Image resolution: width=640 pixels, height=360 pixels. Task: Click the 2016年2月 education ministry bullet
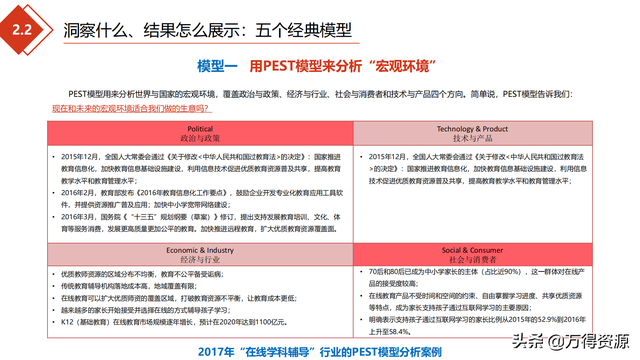coord(200,199)
